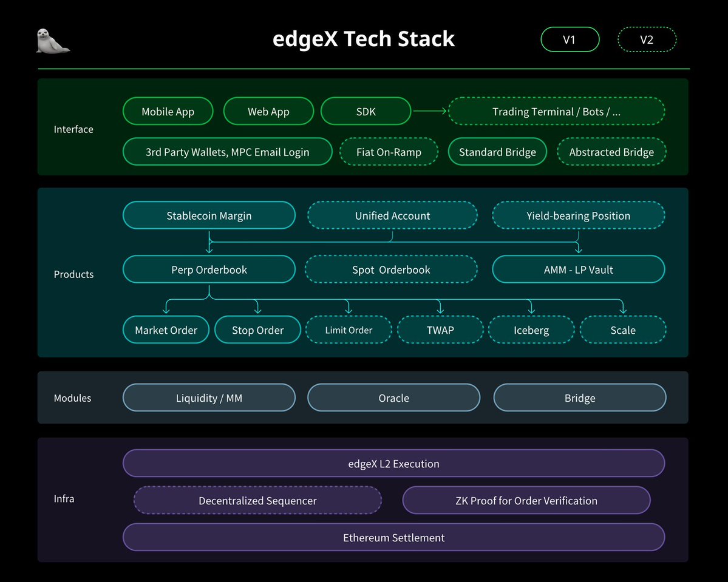Click the Modules section label
Image resolution: width=728 pixels, height=582 pixels.
pos(72,398)
